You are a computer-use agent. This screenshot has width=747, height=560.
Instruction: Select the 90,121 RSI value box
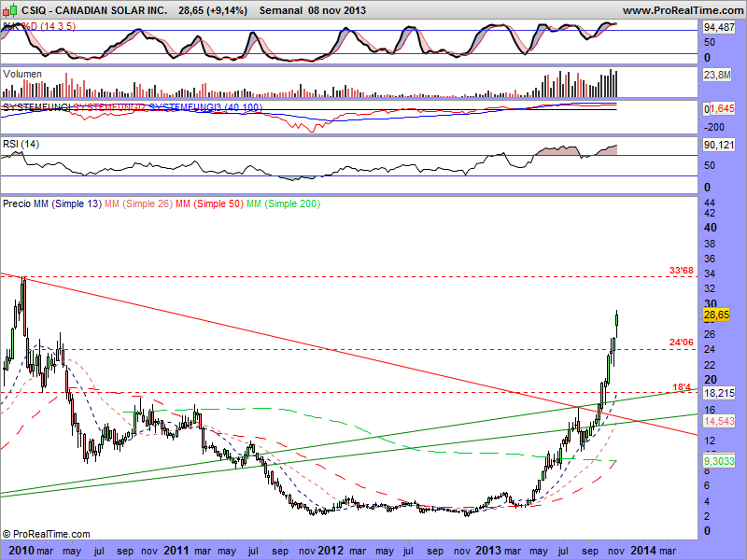[719, 145]
